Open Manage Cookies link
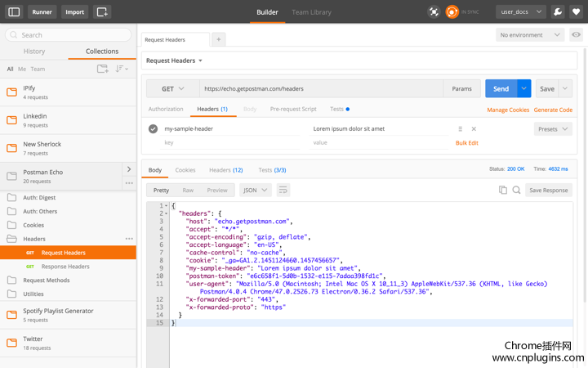Image resolution: width=588 pixels, height=368 pixels. (508, 110)
